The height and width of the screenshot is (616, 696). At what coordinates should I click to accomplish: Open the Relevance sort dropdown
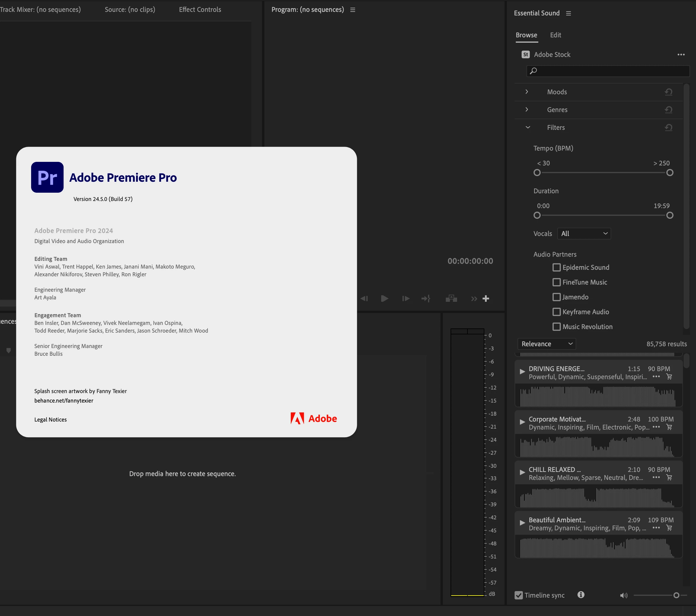click(547, 344)
